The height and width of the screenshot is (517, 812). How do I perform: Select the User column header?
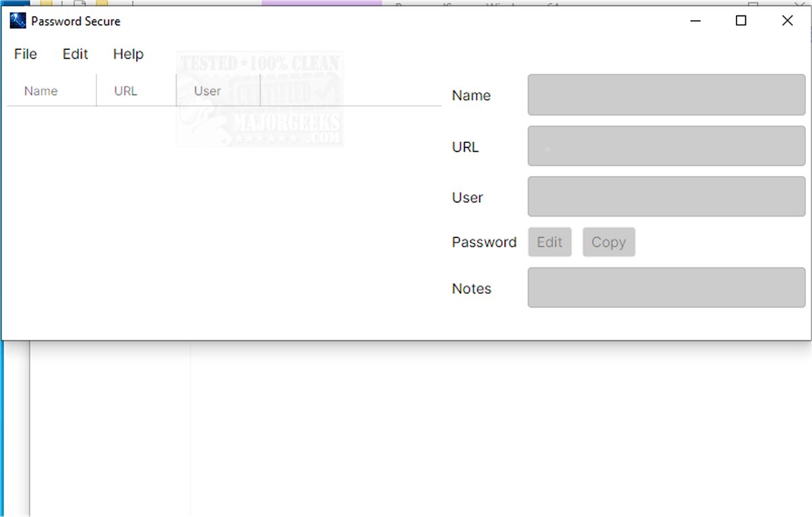208,91
